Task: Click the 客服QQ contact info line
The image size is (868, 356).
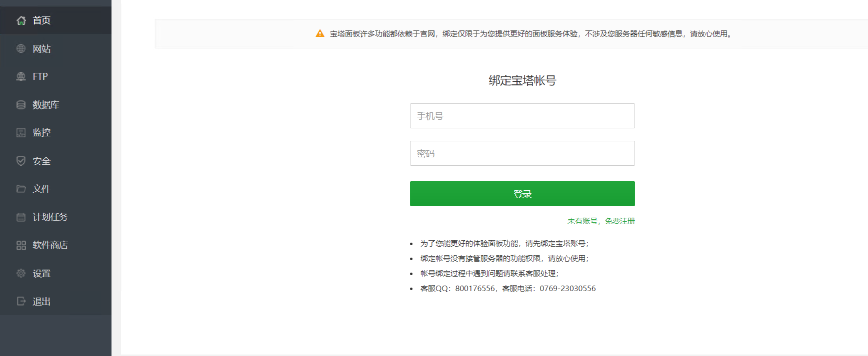Action: click(507, 289)
